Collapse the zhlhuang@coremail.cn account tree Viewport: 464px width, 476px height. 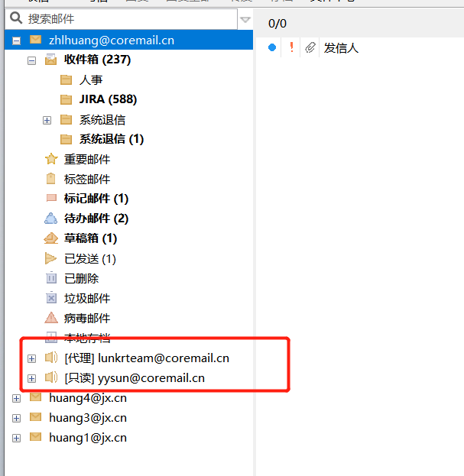coord(16,40)
